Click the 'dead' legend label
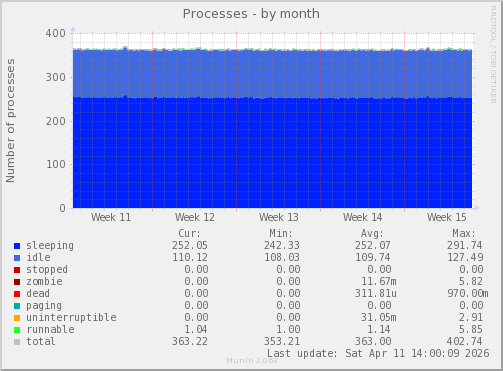 click(x=38, y=294)
